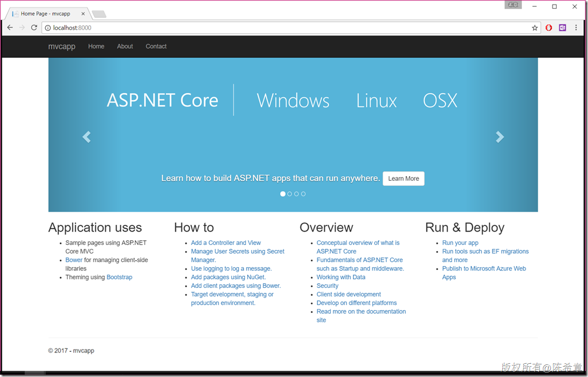The width and height of the screenshot is (588, 377).
Task: Select third carousel indicator dot
Action: click(296, 194)
